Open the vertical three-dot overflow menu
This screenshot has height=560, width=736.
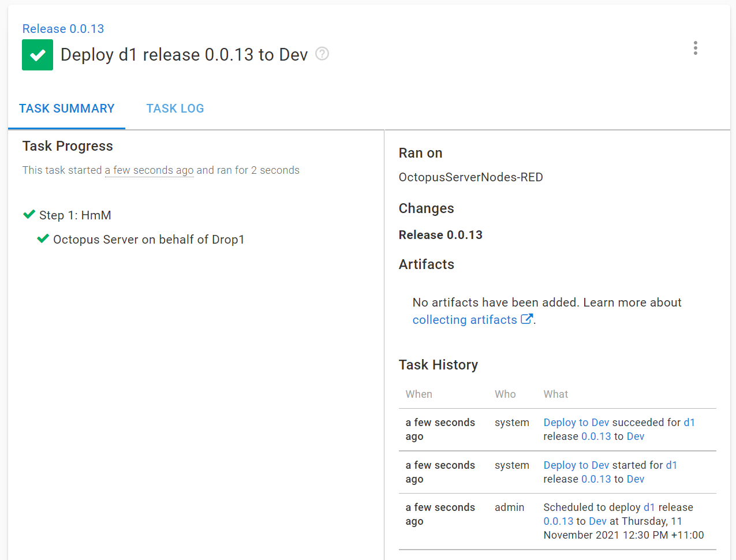(695, 48)
